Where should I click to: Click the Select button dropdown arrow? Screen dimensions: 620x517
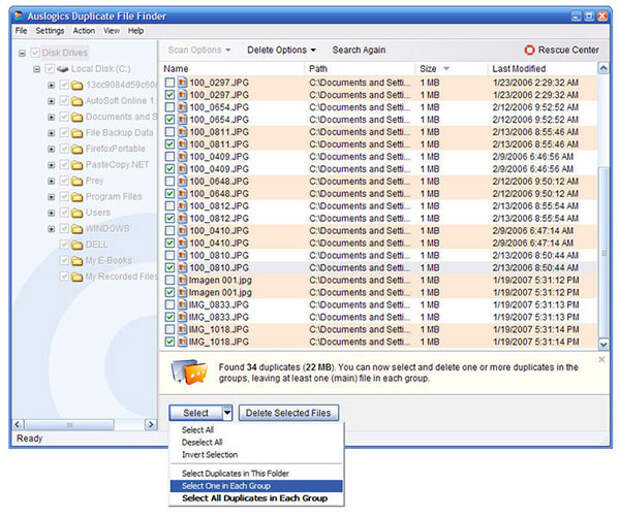(227, 413)
